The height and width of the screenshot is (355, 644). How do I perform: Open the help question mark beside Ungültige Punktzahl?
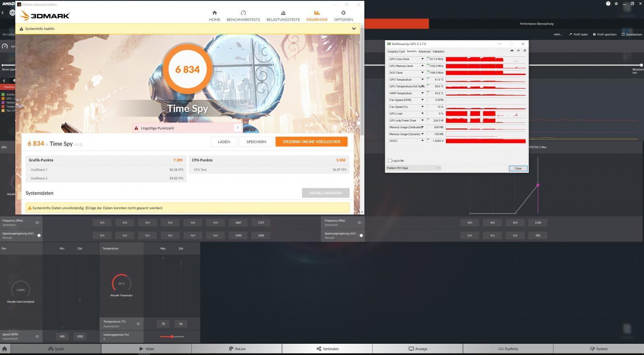pos(237,128)
